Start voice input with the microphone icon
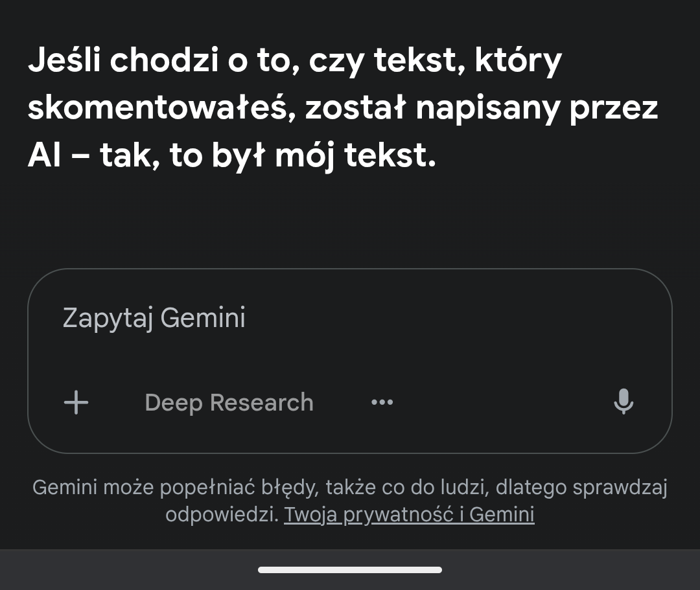Viewport: 700px width, 590px height. point(623,402)
